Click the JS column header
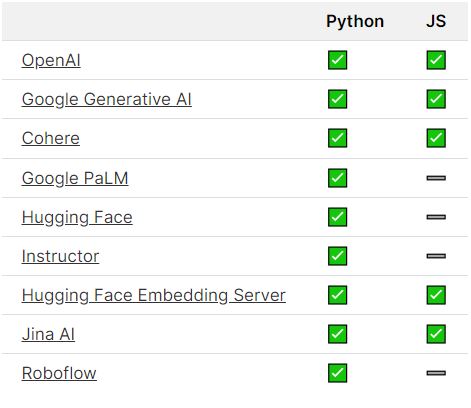The width and height of the screenshot is (471, 408). [436, 21]
